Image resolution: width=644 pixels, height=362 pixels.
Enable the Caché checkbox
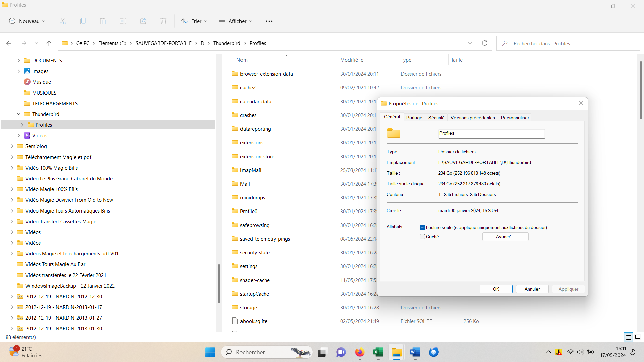pyautogui.click(x=422, y=237)
